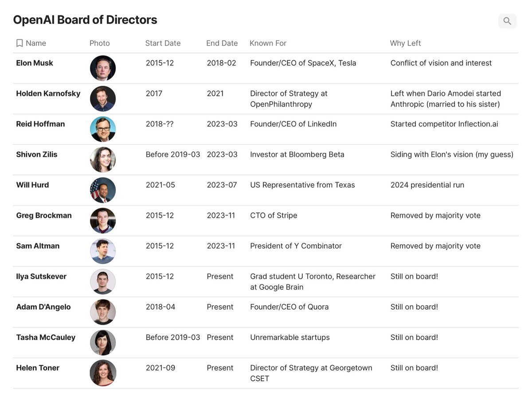Click the Reid Hoffman row photo
532x405 pixels.
tap(103, 129)
